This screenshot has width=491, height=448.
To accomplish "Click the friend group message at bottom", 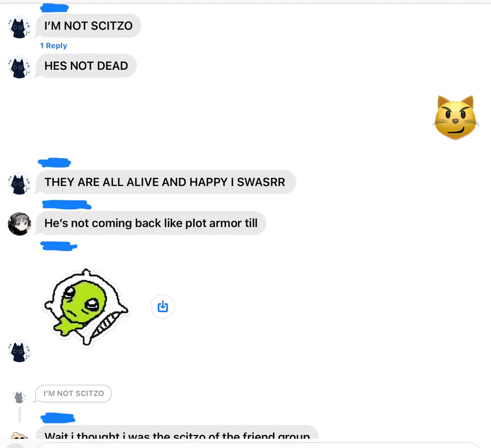I will coord(177,433).
